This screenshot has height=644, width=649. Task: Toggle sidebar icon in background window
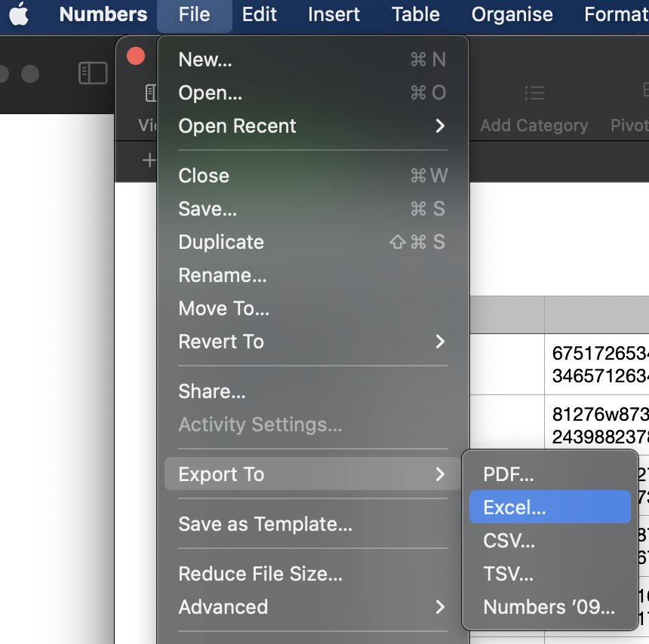tap(93, 73)
